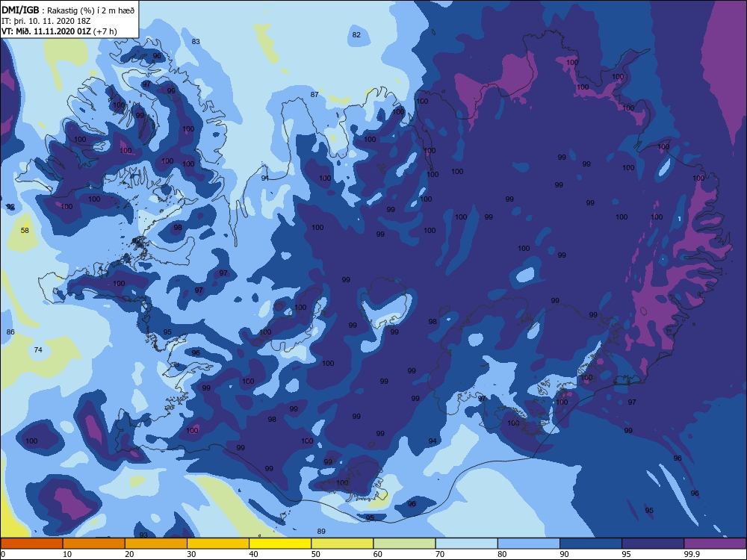
Task: Pick the bright yellow 40–50 legend swatch
Action: tap(280, 544)
